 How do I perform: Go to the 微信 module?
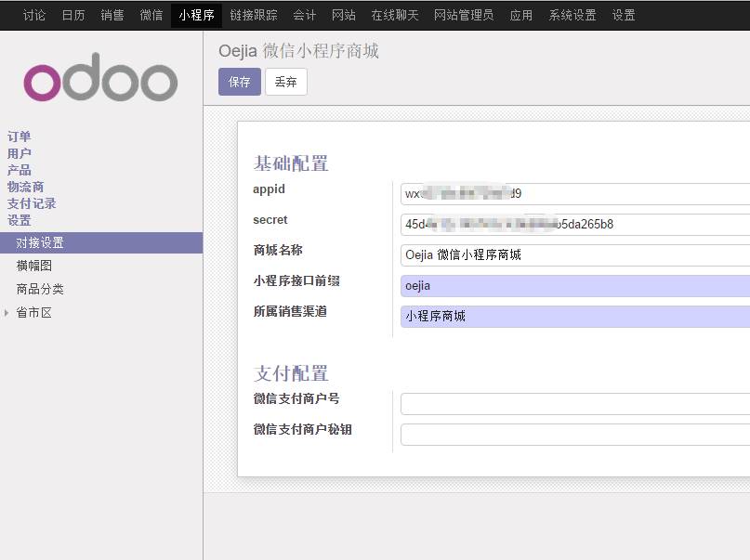(x=151, y=15)
